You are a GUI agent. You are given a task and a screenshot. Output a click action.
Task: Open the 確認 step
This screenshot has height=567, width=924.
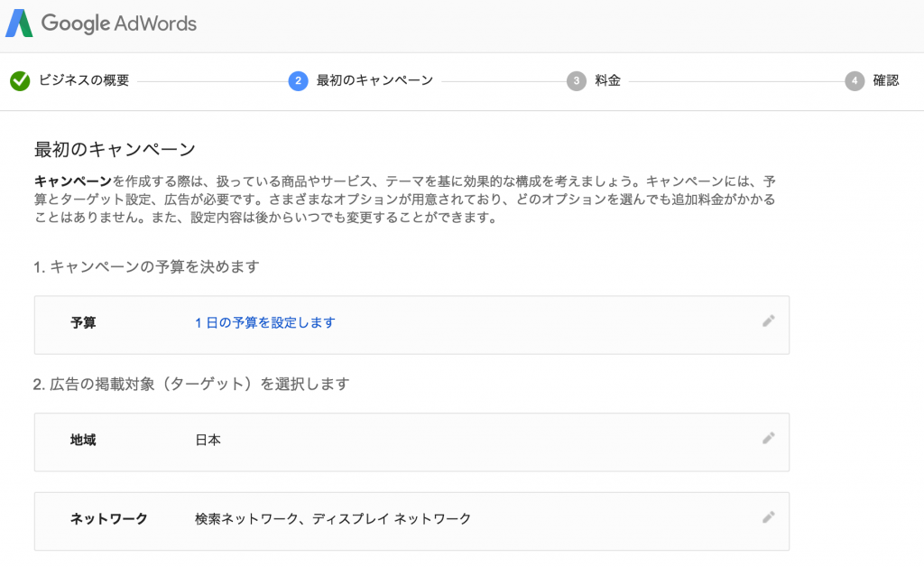coord(886,80)
